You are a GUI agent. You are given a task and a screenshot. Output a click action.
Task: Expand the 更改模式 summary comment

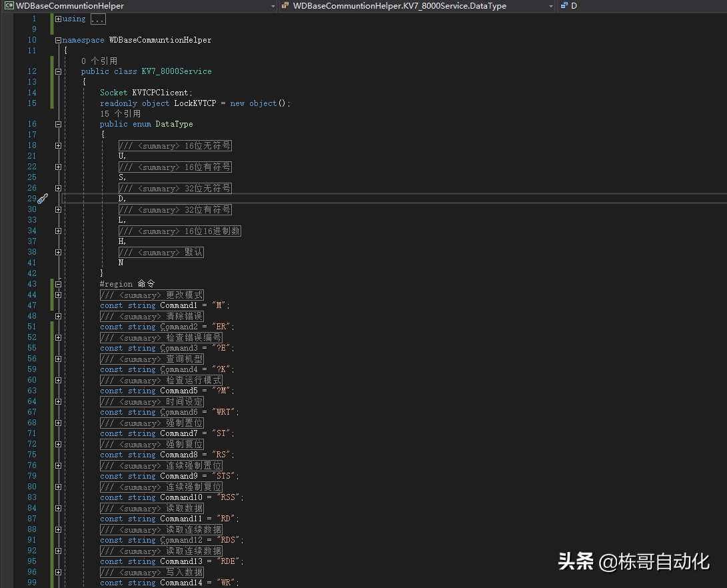coord(58,295)
